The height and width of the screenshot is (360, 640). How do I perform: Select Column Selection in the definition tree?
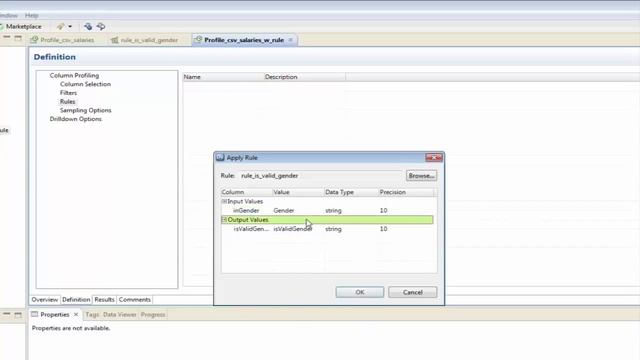click(85, 84)
